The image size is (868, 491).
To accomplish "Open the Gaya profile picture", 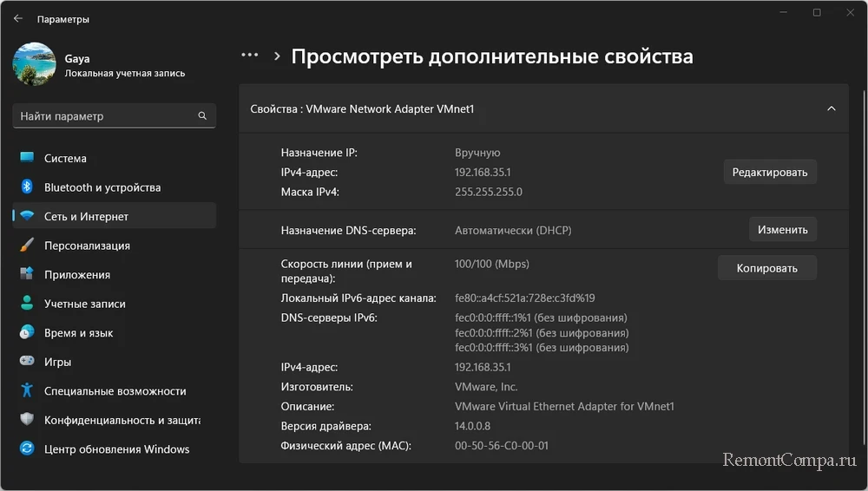I will pos(35,64).
